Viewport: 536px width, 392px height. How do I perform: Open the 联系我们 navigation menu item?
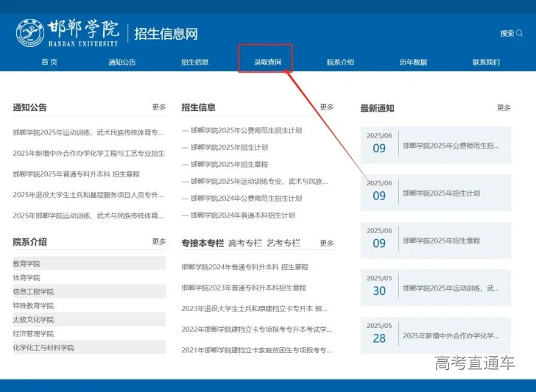[x=486, y=62]
